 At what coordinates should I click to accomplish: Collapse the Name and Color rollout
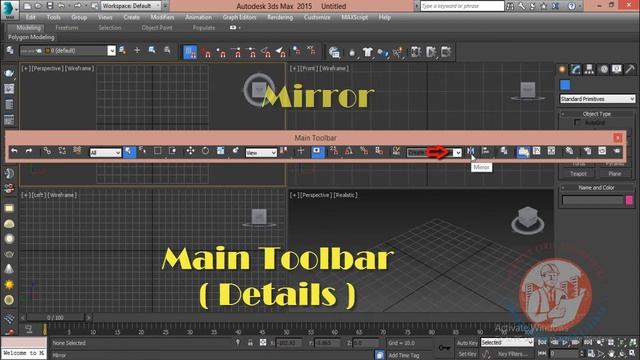596,188
